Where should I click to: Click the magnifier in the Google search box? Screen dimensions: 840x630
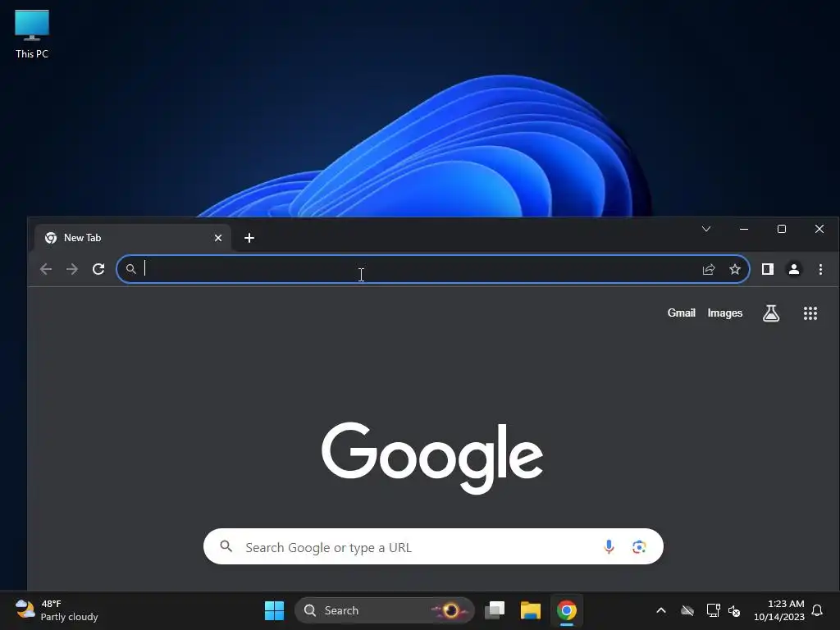226,546
